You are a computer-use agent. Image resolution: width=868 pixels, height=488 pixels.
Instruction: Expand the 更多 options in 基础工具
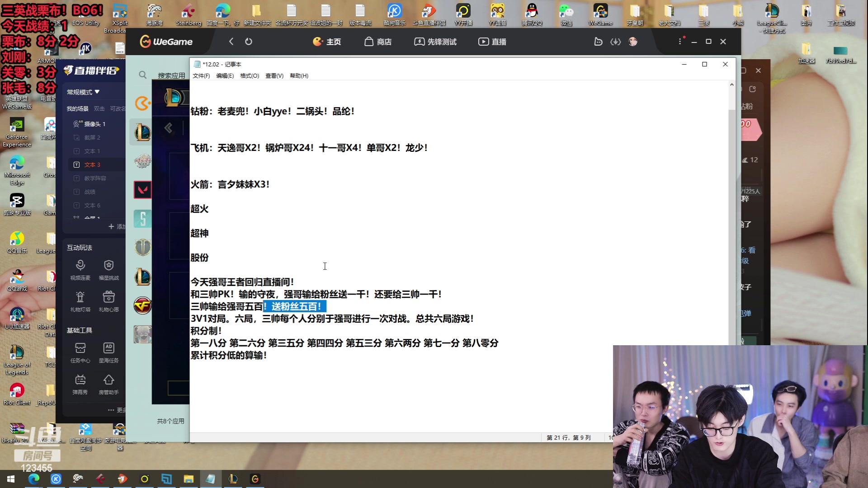tap(114, 410)
